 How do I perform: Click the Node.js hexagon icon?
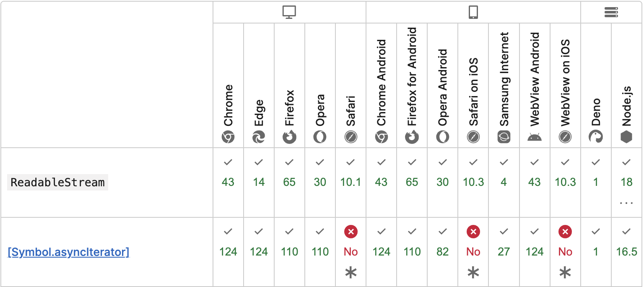[x=626, y=137]
